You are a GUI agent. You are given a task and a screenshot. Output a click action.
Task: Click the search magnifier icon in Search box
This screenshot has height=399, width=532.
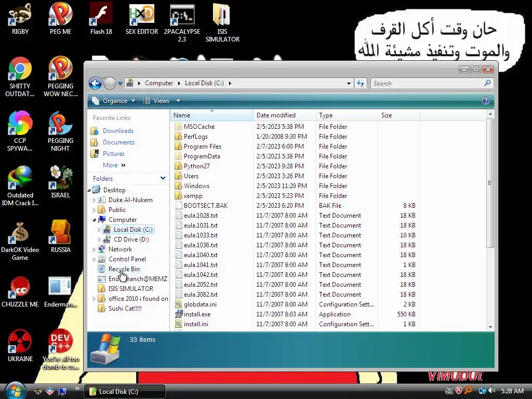(x=487, y=83)
